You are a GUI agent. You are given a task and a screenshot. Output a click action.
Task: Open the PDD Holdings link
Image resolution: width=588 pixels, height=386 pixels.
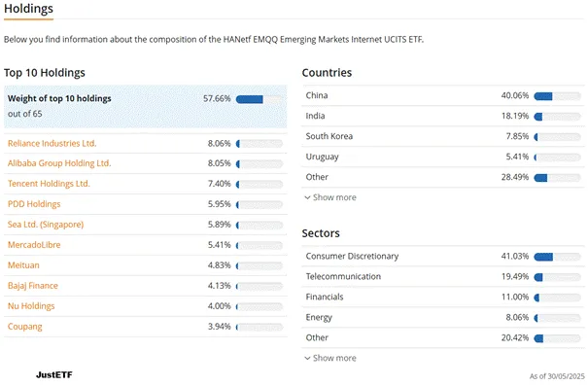[34, 204]
